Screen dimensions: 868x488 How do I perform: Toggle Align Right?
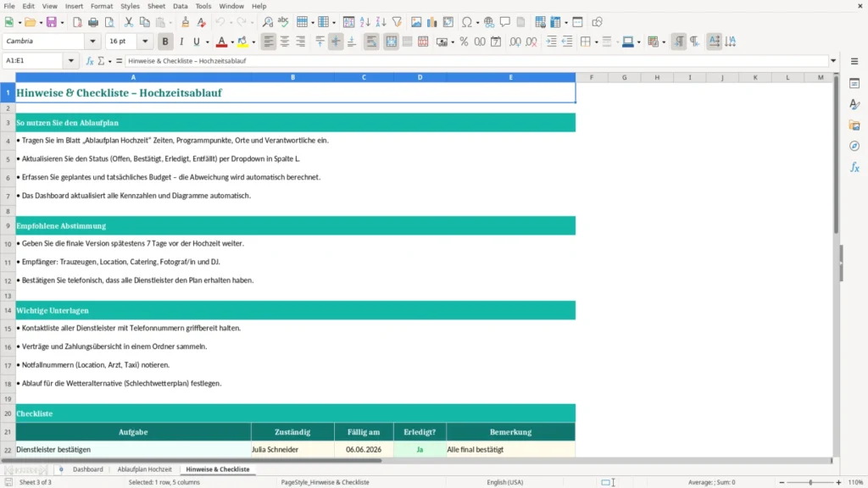(x=301, y=42)
